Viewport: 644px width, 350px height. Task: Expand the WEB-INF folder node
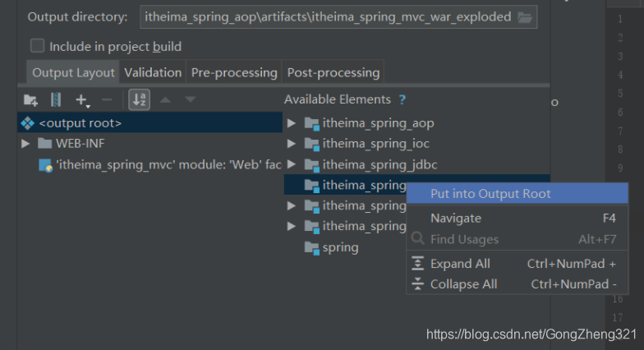pyautogui.click(x=25, y=143)
